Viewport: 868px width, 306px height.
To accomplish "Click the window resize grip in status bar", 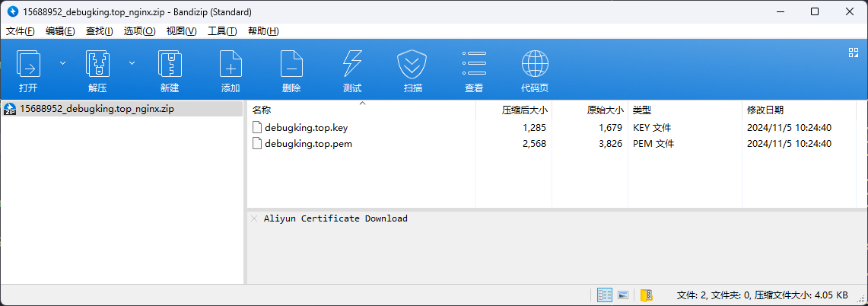I will tap(861, 299).
